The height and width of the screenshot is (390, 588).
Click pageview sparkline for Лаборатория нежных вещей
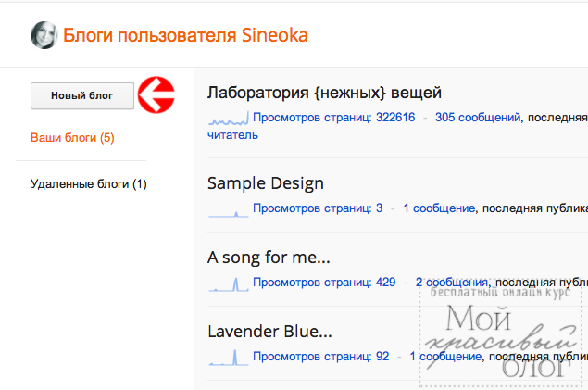(x=228, y=119)
